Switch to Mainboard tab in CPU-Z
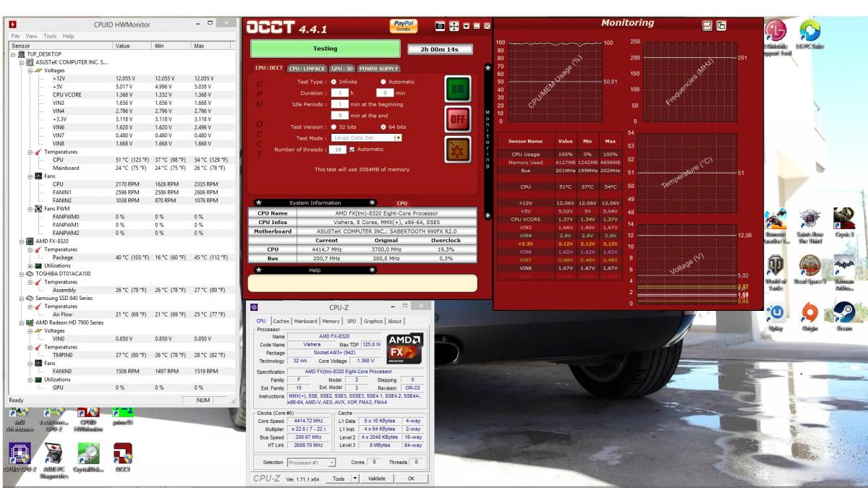This screenshot has width=868, height=488. click(x=305, y=321)
